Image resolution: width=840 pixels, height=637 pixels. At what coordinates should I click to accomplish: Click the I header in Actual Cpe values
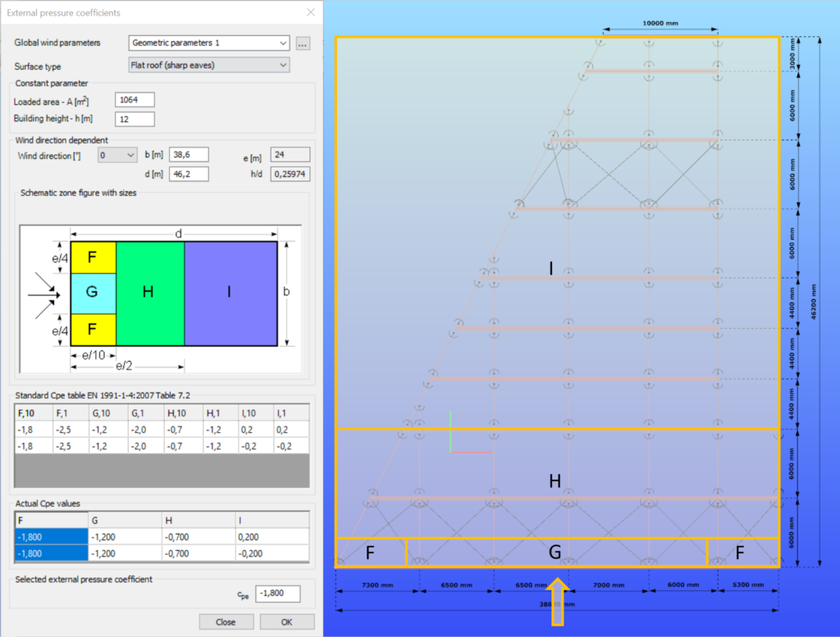[272, 521]
